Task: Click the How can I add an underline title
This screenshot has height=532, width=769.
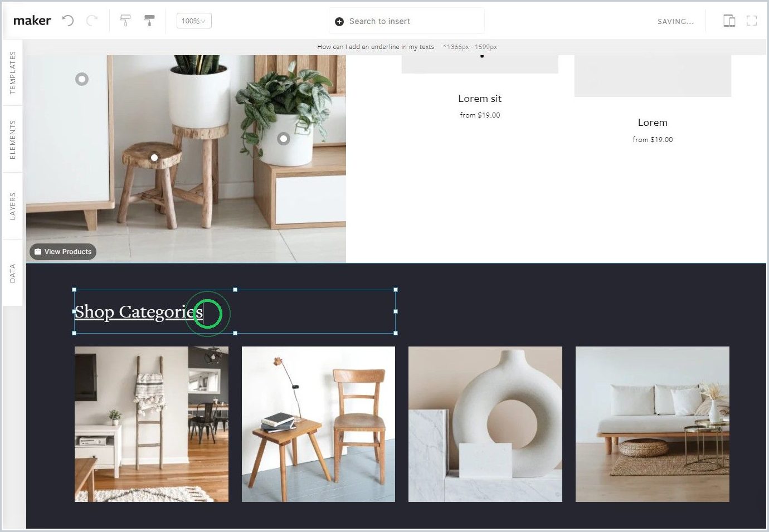Action: 376,47
